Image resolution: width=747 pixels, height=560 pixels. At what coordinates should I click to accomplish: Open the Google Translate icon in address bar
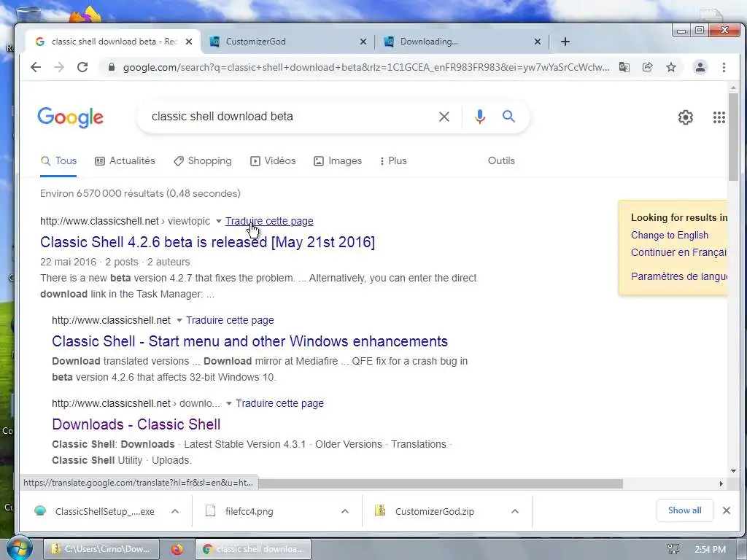click(x=624, y=67)
